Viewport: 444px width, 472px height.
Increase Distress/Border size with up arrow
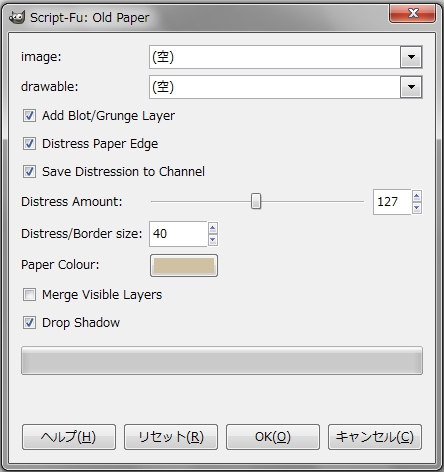[213, 228]
